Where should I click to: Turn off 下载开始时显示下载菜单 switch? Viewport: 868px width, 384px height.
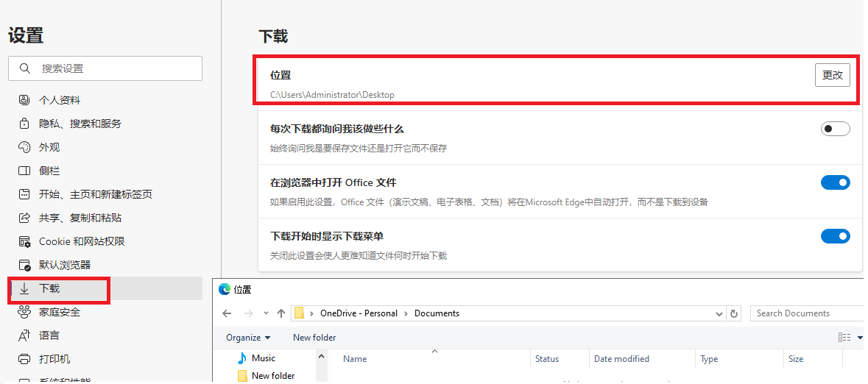[x=836, y=236]
